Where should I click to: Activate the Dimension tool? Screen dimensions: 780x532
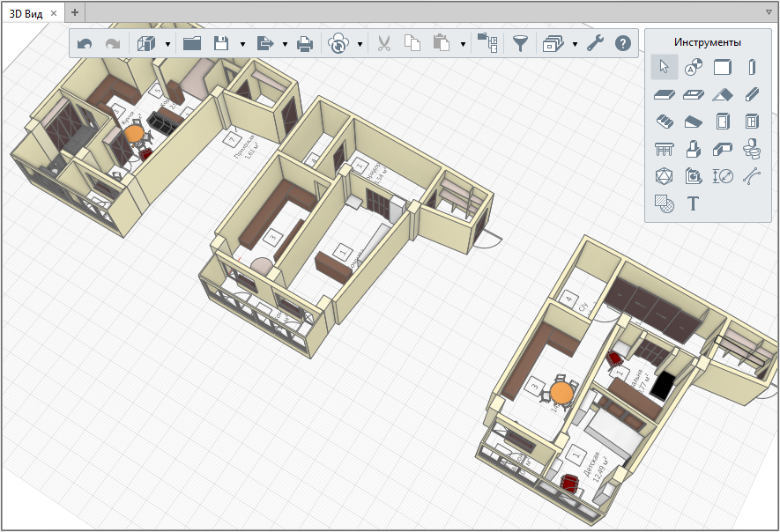coord(723,176)
